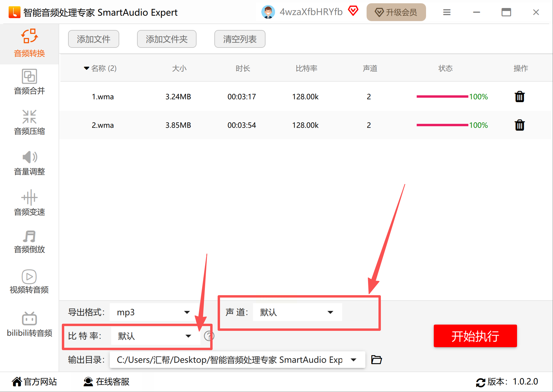Viewport: 553px width, 392px height.
Task: Click the Duration (时长) column header
Action: 243,68
